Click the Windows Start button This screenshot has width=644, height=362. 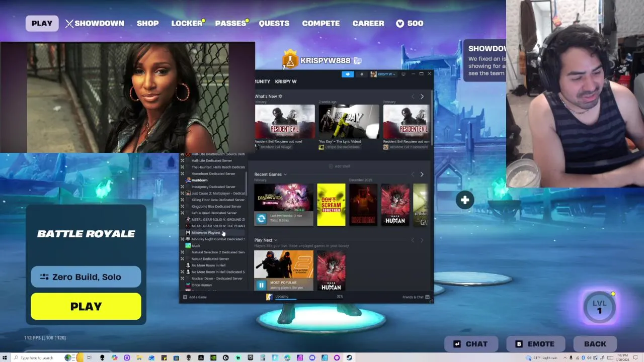(x=5, y=357)
